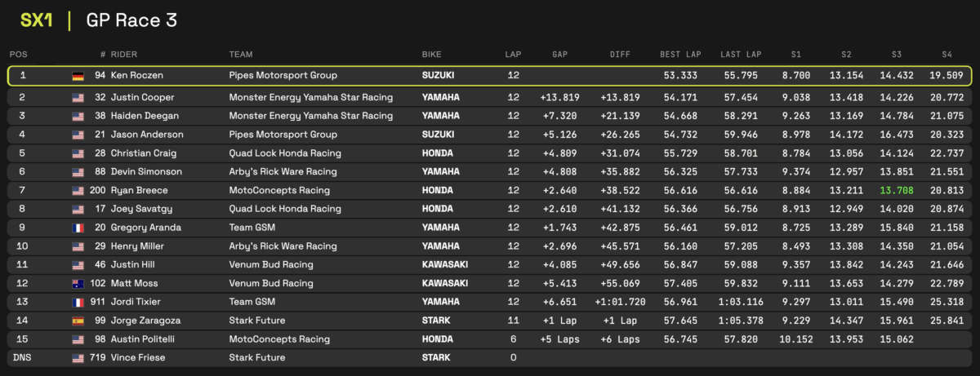Click the German flag beside Ken Roczen
This screenshot has width=980, height=376.
click(x=78, y=77)
